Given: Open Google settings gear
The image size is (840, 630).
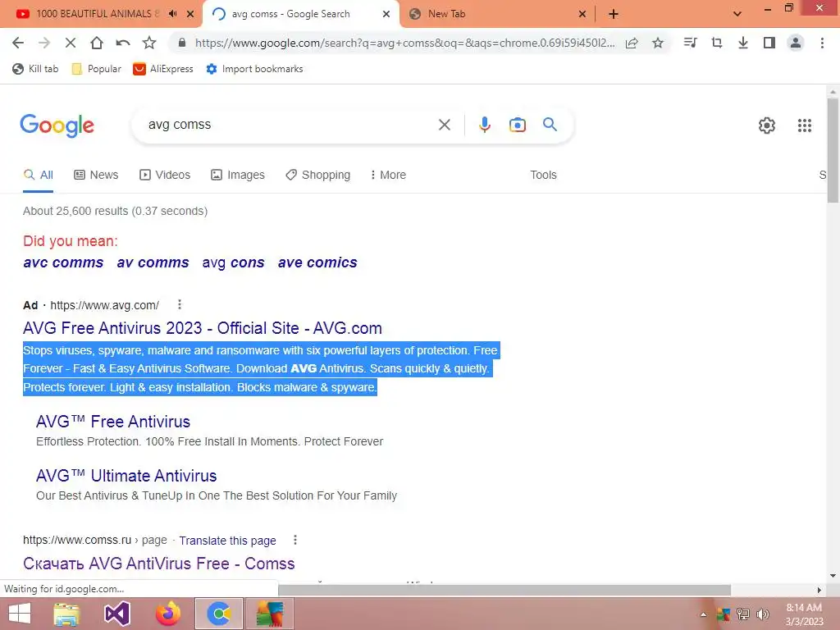Looking at the screenshot, I should (x=767, y=126).
